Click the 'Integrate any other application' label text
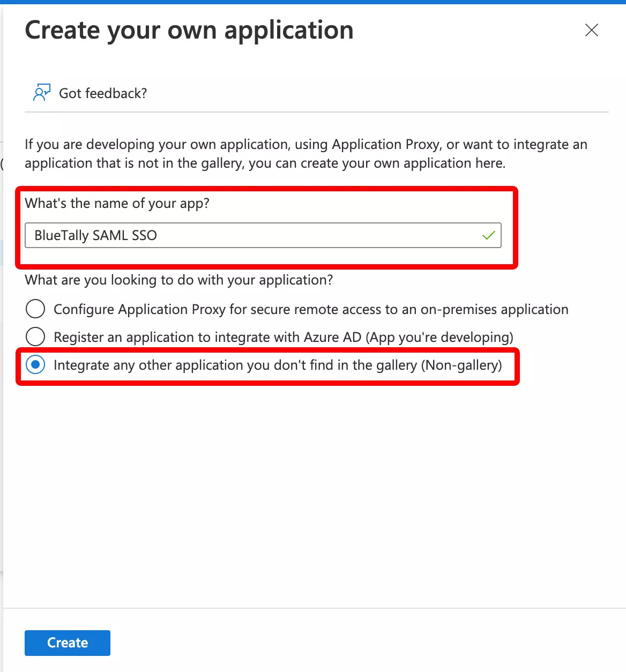The image size is (626, 672). (x=278, y=365)
